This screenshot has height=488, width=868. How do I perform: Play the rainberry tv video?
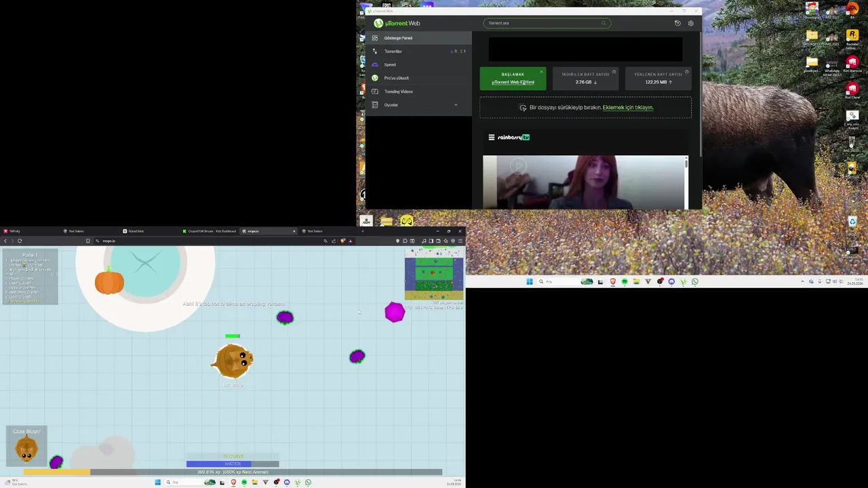coord(518,166)
